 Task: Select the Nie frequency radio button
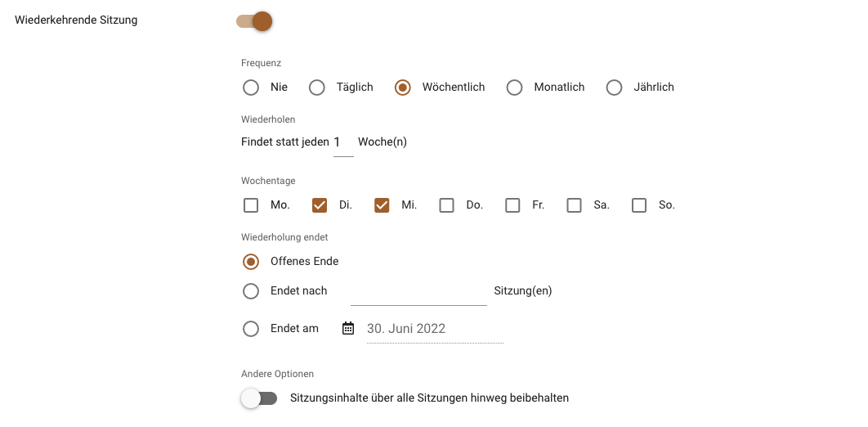tap(251, 88)
